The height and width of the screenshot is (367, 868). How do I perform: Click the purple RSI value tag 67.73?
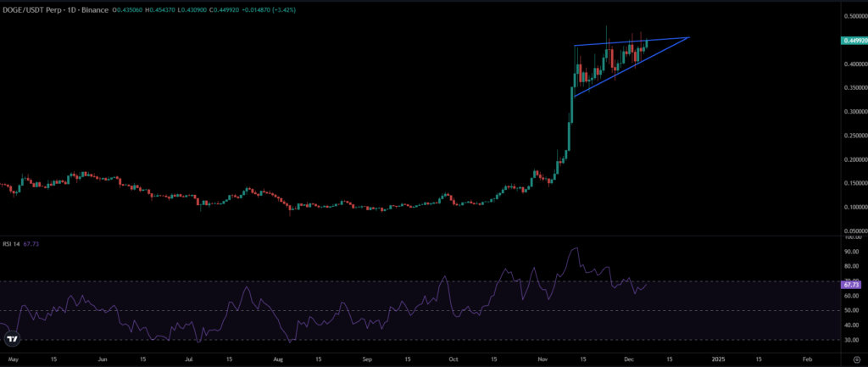tap(850, 285)
